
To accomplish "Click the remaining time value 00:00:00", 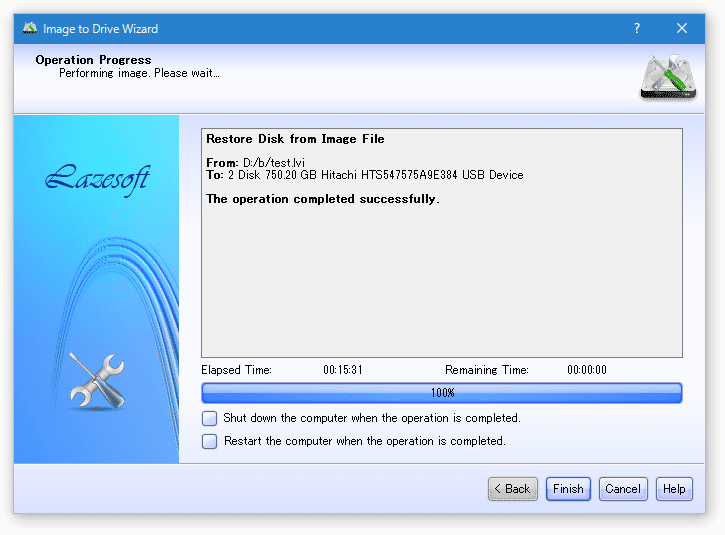I will 587,370.
